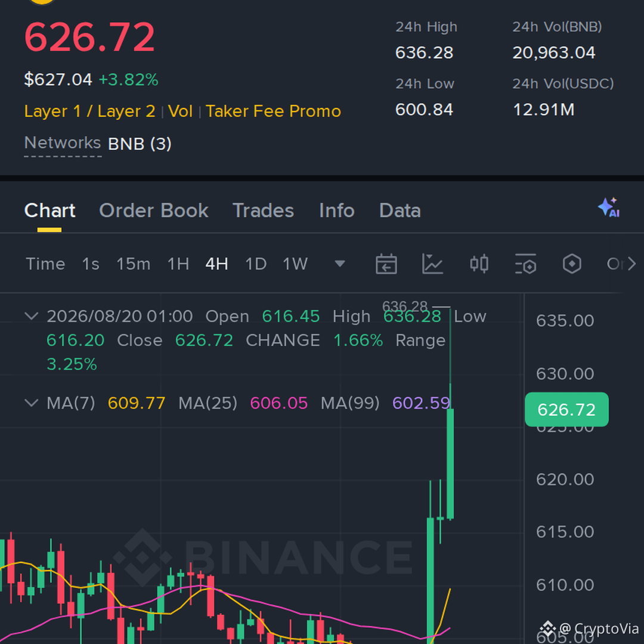Image resolution: width=644 pixels, height=644 pixels.
Task: Select the 1s chart interval
Action: [x=91, y=264]
